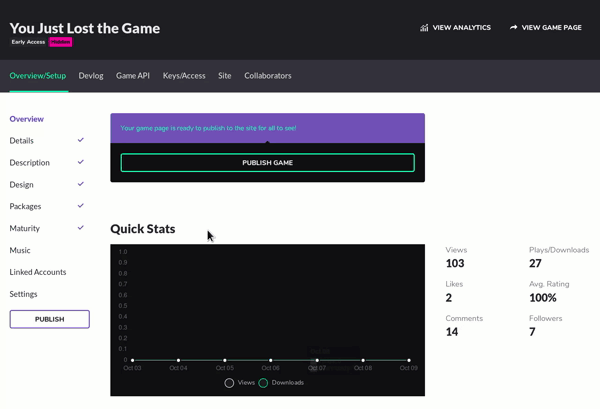Viewport: 600px width, 409px height.
Task: Click the View Analytics chart icon
Action: click(x=424, y=28)
